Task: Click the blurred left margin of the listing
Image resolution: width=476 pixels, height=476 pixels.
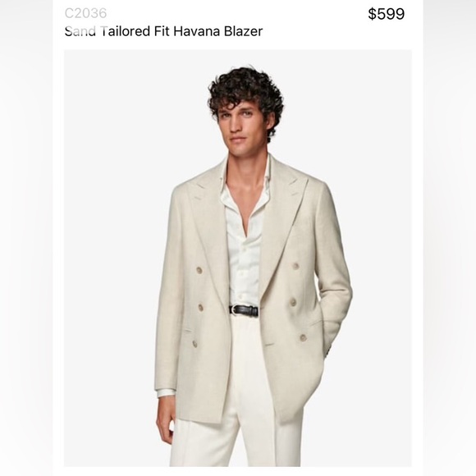Action: tap(26, 238)
